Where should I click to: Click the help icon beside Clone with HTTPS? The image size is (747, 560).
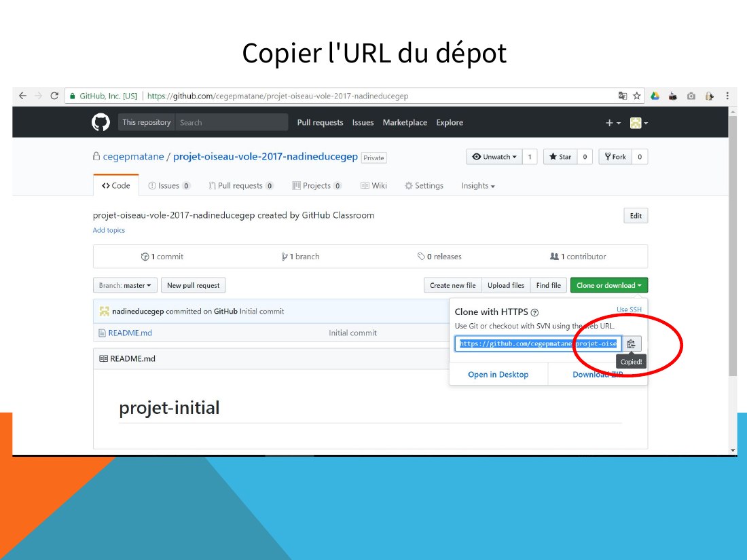[x=534, y=312]
